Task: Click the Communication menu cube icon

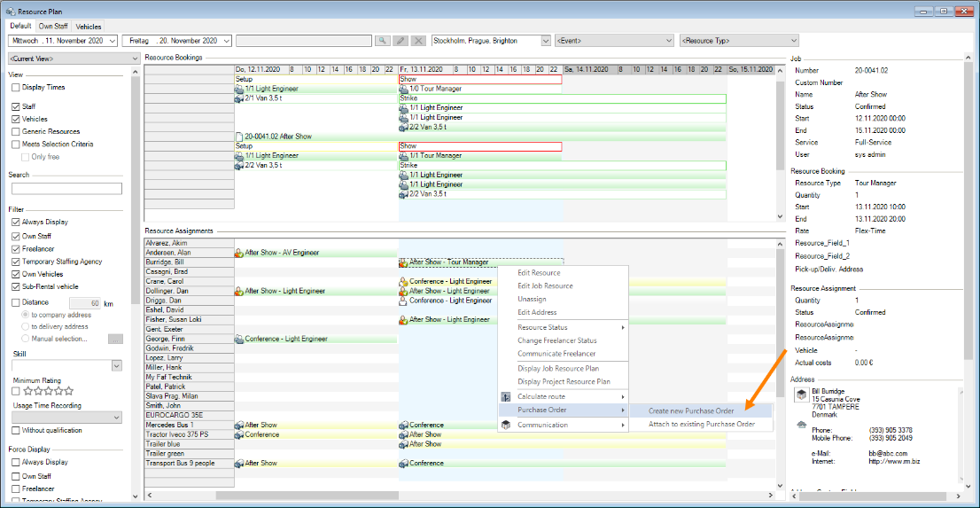Action: coord(507,425)
